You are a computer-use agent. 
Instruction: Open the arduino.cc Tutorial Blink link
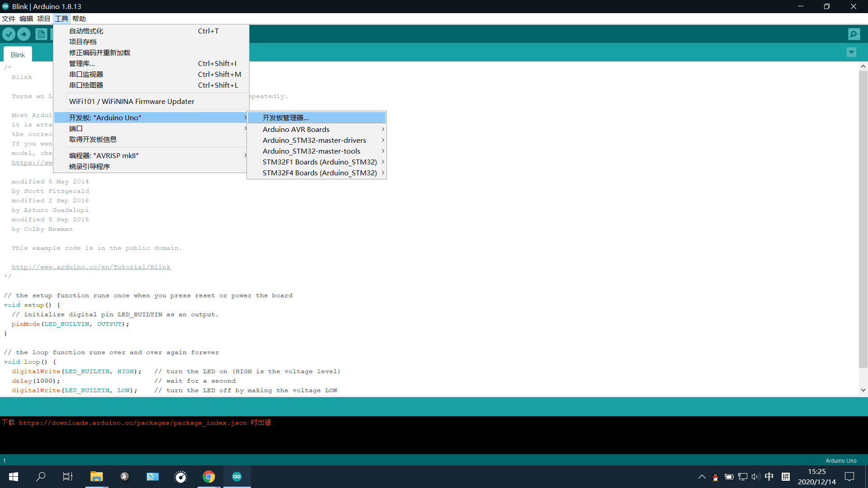[x=91, y=267]
